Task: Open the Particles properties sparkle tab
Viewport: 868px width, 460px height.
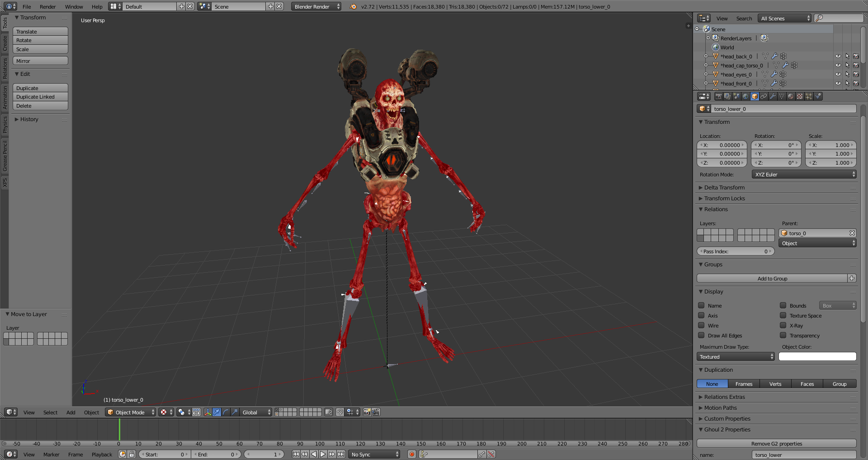Action: pyautogui.click(x=809, y=96)
